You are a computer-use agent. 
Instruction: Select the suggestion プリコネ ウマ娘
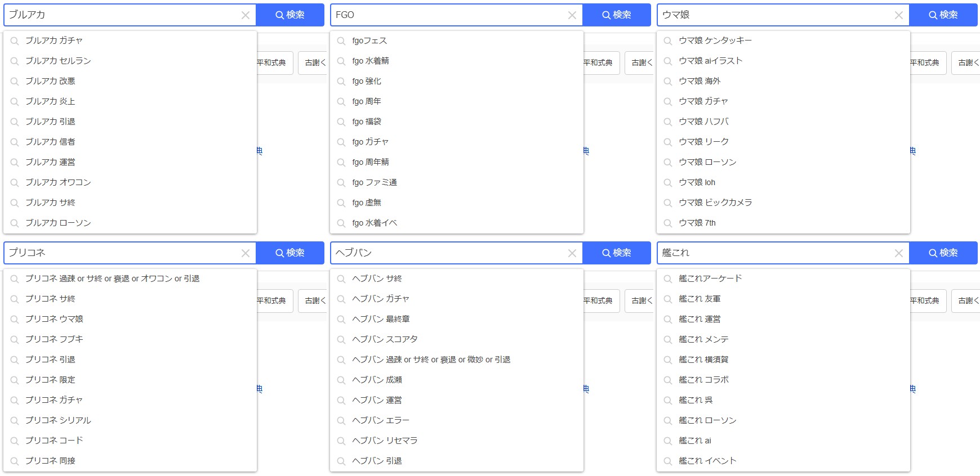pos(130,319)
